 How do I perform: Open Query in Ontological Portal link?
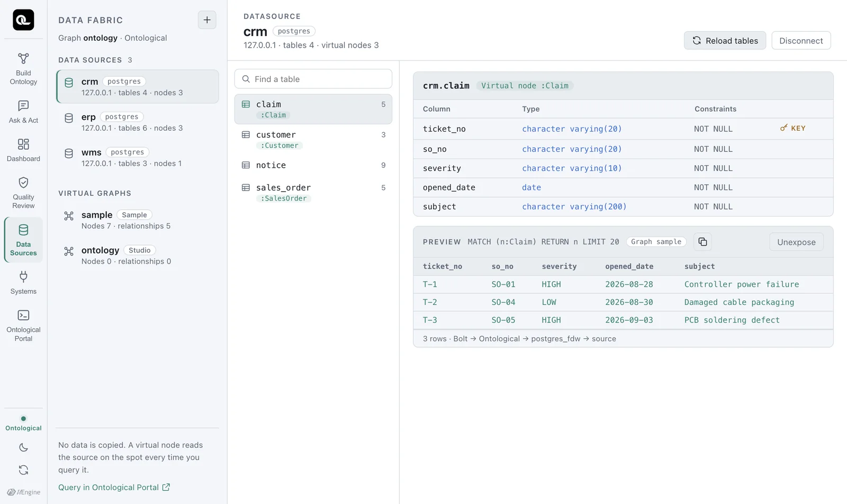click(114, 488)
